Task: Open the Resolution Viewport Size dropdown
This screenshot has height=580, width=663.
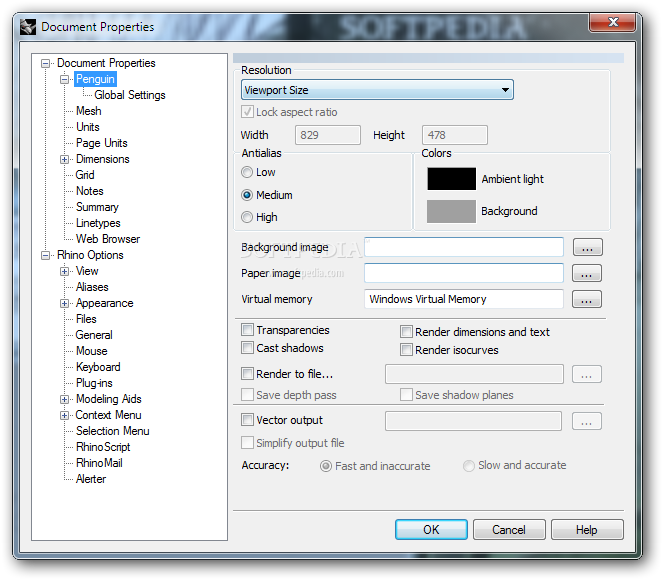Action: (377, 90)
